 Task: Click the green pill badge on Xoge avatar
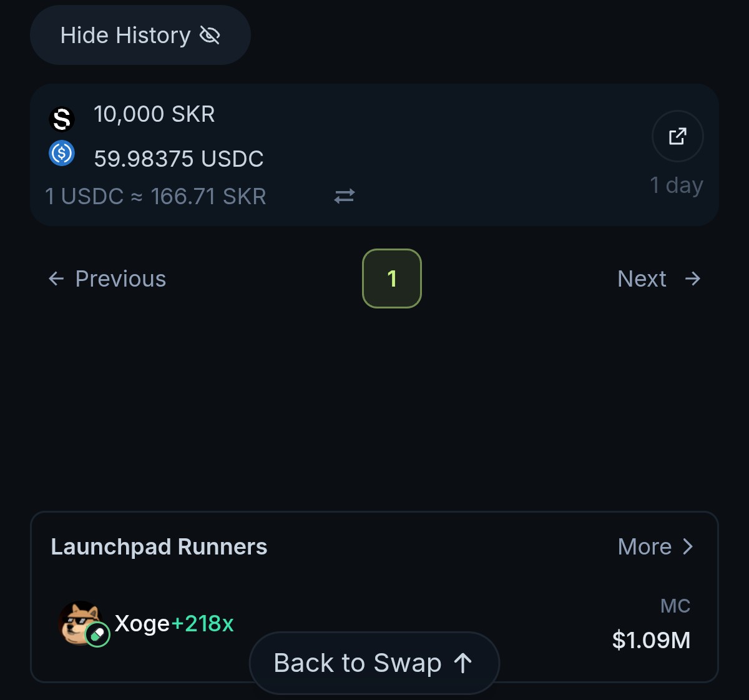97,635
